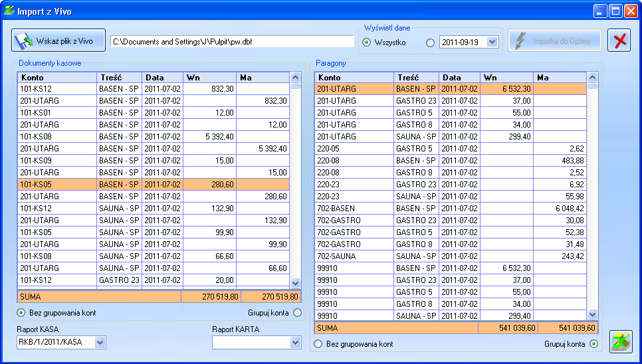
Task: Click Ma column header in Paragony
Action: (x=560, y=77)
